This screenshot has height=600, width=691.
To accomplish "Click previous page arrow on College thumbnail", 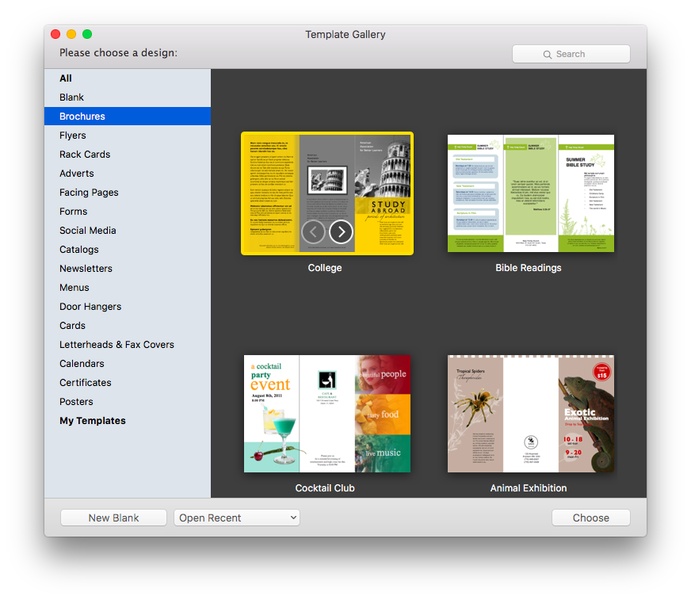I will coord(313,232).
